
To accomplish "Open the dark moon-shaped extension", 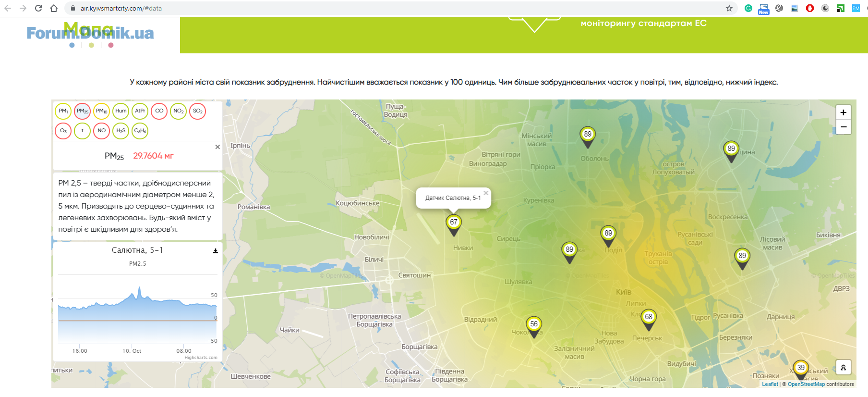I will coord(825,8).
